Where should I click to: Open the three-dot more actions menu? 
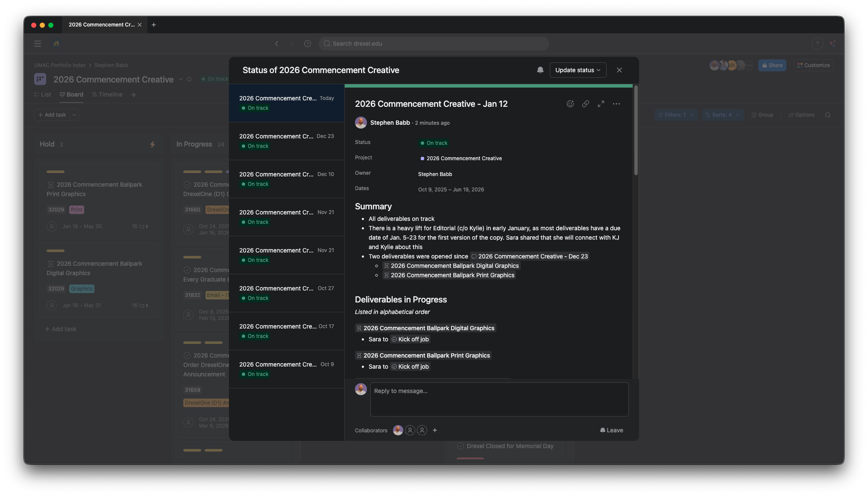[616, 104]
